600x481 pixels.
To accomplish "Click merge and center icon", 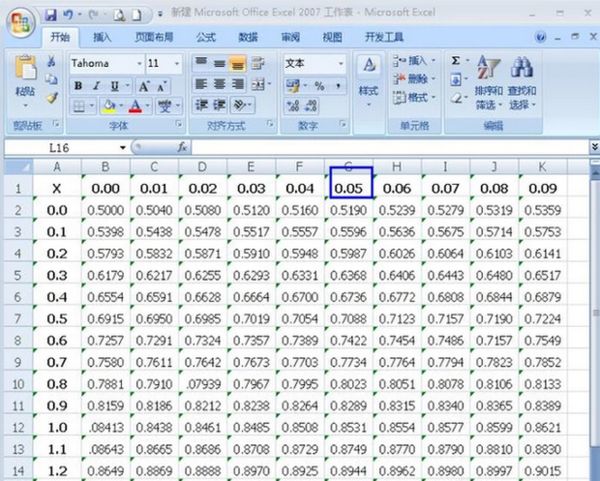I will pyautogui.click(x=258, y=84).
